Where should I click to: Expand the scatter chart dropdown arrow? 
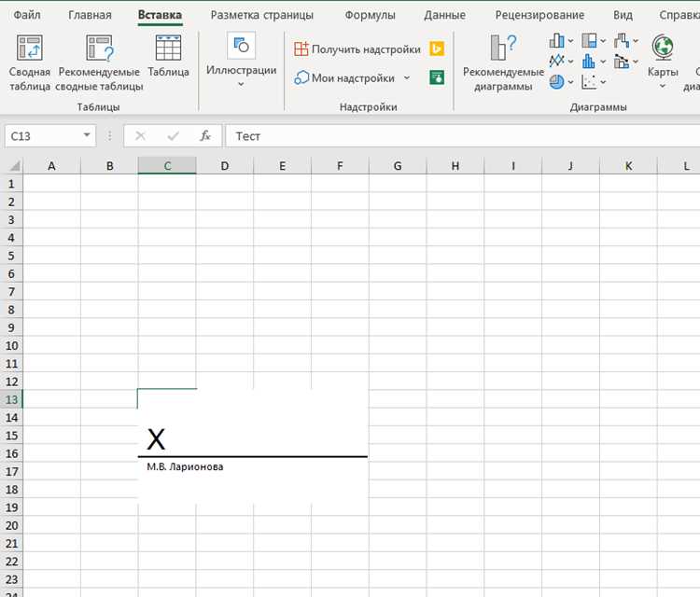click(x=603, y=82)
